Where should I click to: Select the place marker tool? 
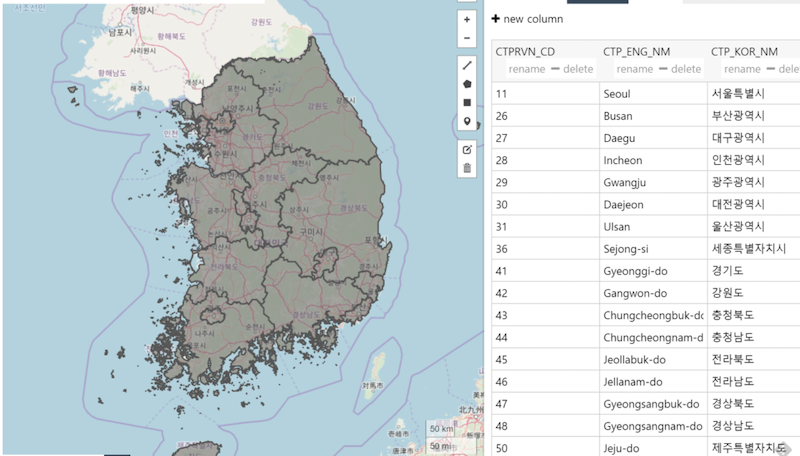467,121
